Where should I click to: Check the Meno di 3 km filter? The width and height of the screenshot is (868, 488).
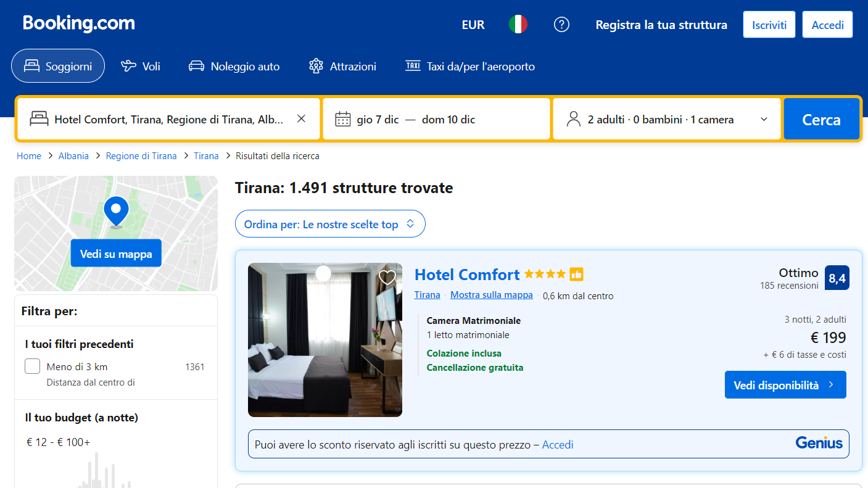tap(33, 366)
